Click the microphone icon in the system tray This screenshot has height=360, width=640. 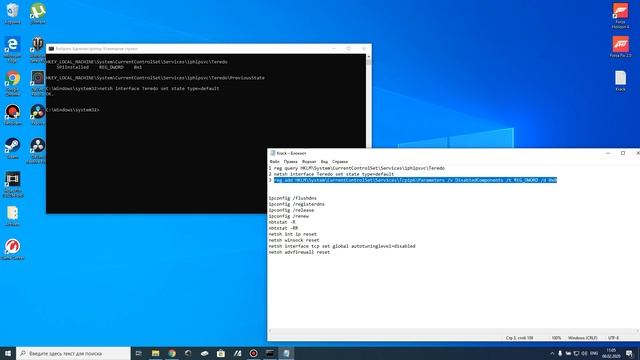(x=560, y=353)
